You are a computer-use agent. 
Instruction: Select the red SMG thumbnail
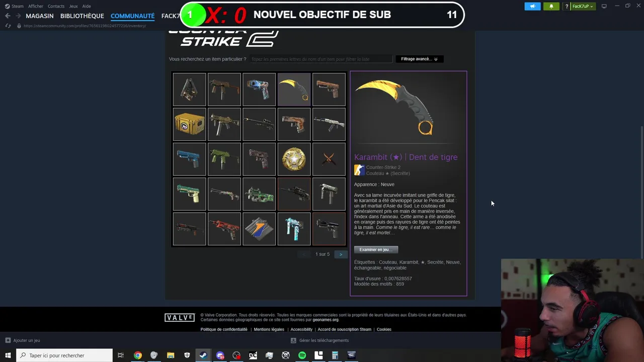click(x=224, y=229)
